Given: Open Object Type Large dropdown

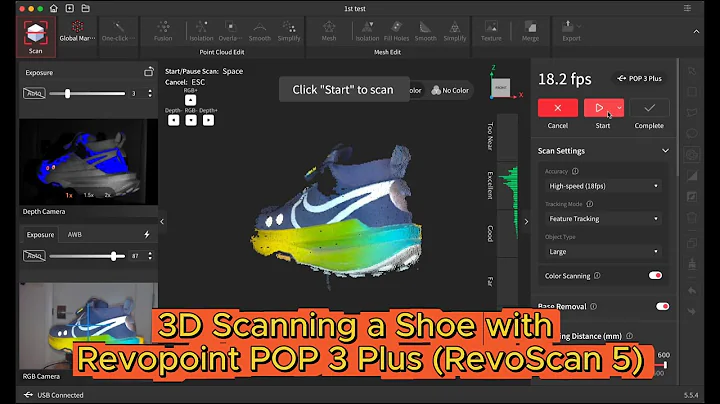Looking at the screenshot, I should pyautogui.click(x=603, y=252).
